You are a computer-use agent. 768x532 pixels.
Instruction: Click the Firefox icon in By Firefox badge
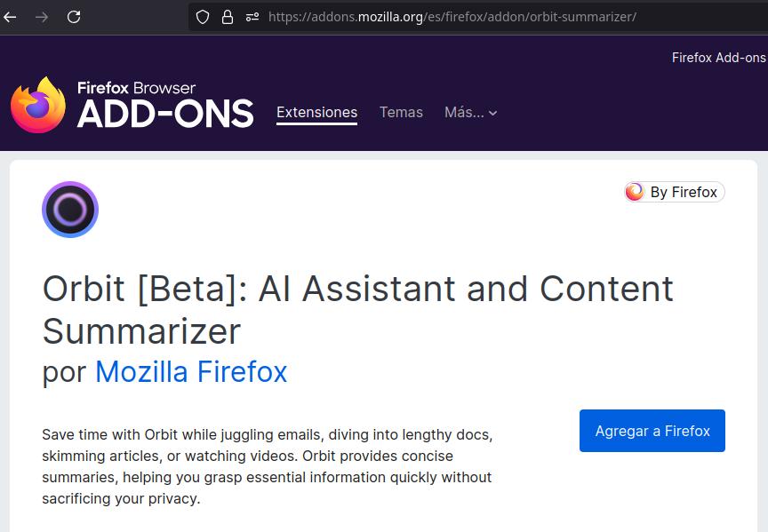(x=635, y=192)
